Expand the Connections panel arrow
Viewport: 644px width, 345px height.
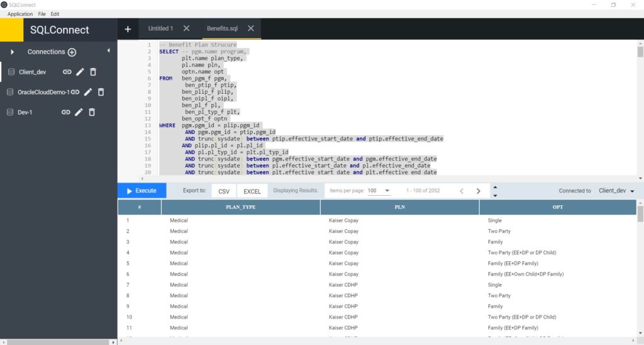coord(13,52)
